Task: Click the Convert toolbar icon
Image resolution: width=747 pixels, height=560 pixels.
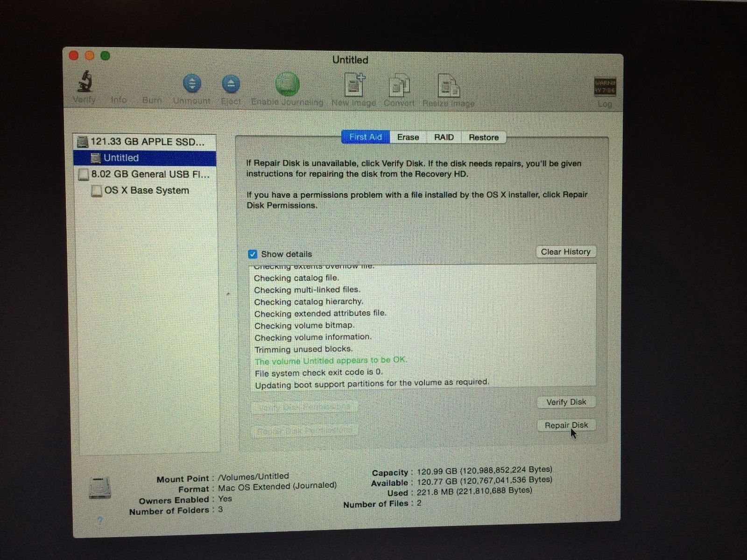Action: 399,86
